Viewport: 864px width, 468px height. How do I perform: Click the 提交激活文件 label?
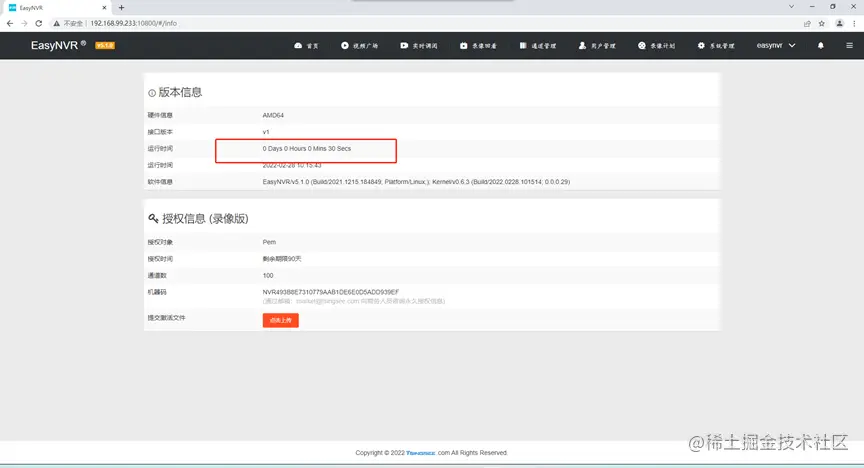166,318
